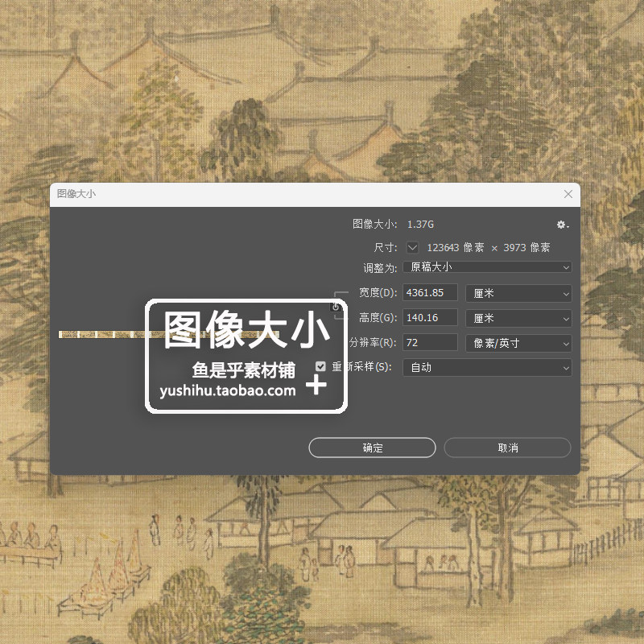Cancel with the 取消 button
Image resolution: width=644 pixels, height=644 pixels.
[508, 448]
